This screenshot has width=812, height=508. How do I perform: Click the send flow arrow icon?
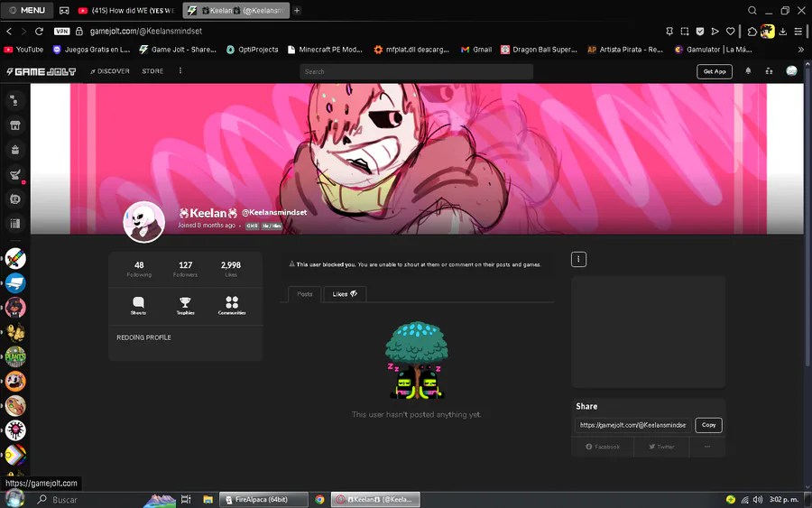(715, 31)
